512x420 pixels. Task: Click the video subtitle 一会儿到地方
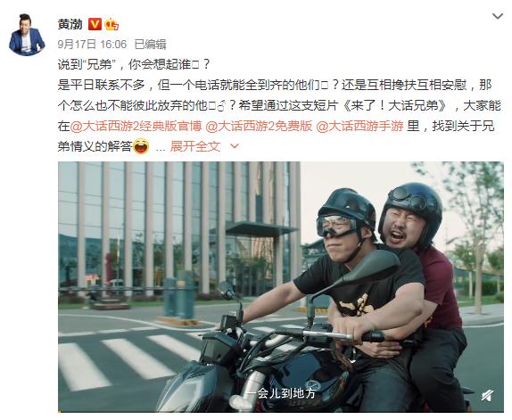[280, 393]
